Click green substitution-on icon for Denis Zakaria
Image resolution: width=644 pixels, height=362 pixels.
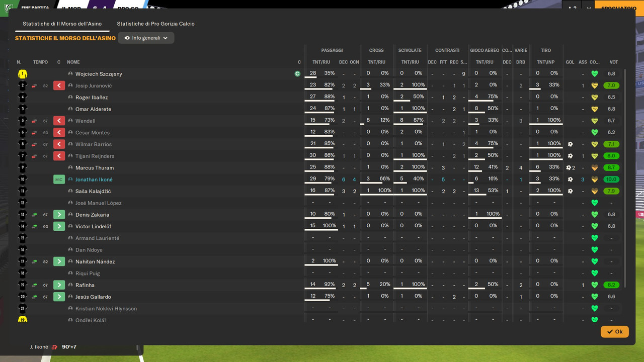[59, 215]
